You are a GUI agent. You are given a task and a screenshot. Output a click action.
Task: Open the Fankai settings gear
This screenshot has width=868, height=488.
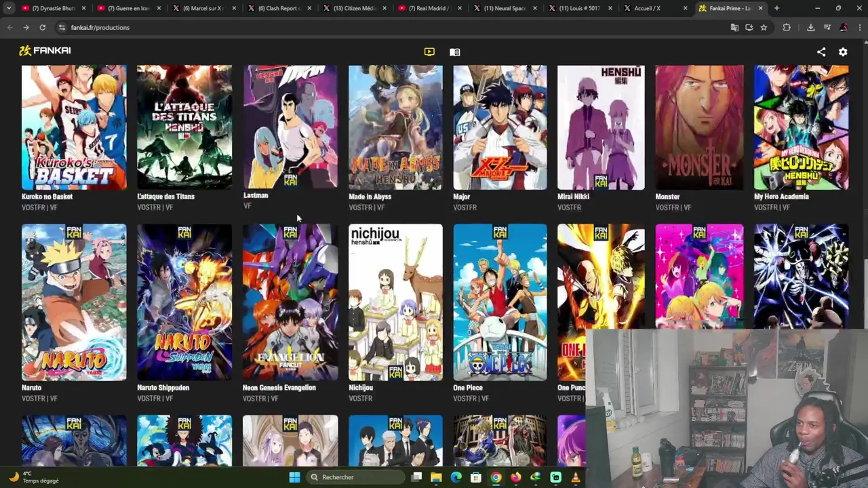(x=843, y=52)
